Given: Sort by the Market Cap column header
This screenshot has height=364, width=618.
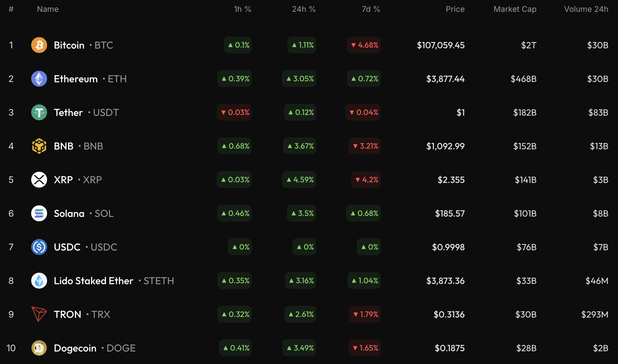Looking at the screenshot, I should coord(515,9).
